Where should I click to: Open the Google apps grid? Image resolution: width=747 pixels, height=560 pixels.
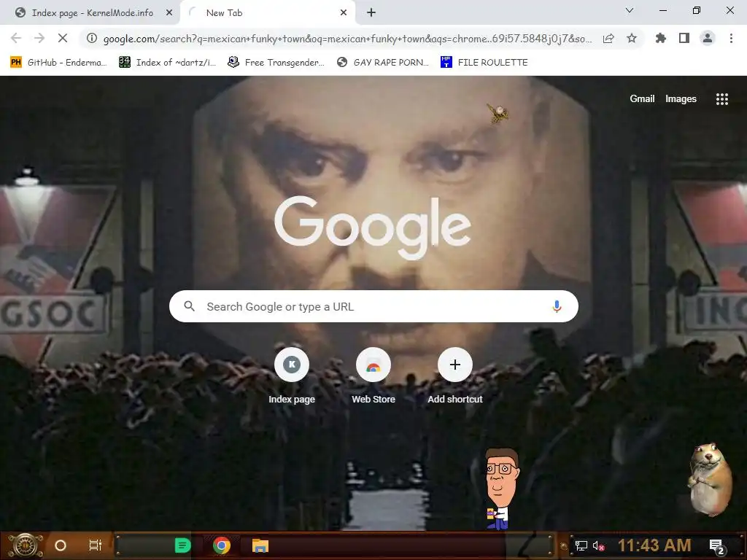point(721,99)
